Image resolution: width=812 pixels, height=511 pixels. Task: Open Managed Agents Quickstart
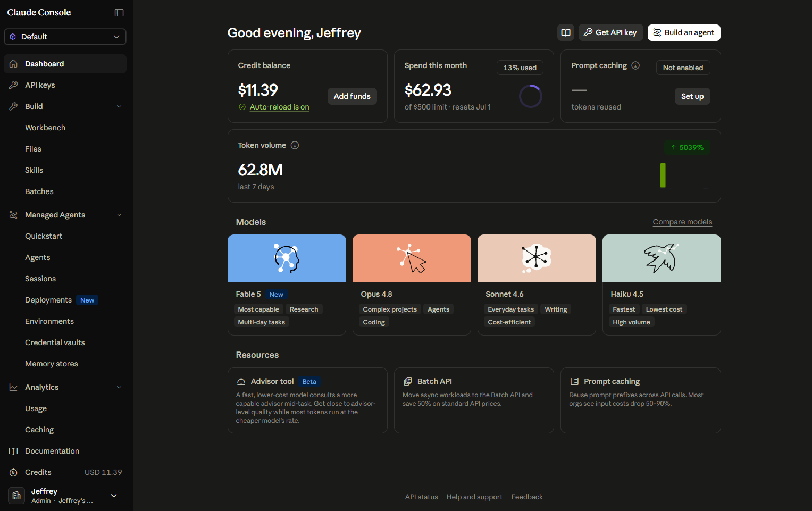(44, 236)
